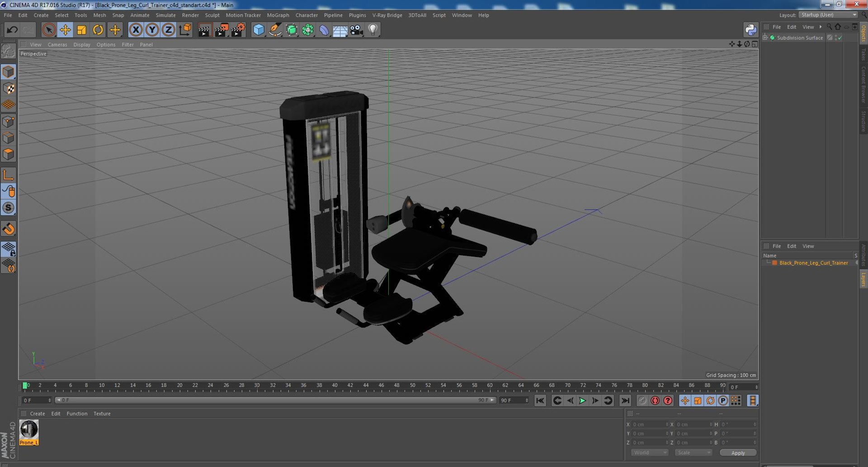Click the current frame input field

click(743, 387)
